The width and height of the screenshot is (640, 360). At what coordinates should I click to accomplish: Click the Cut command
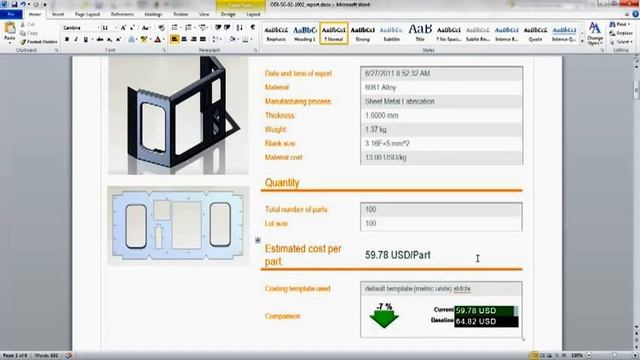(28, 25)
